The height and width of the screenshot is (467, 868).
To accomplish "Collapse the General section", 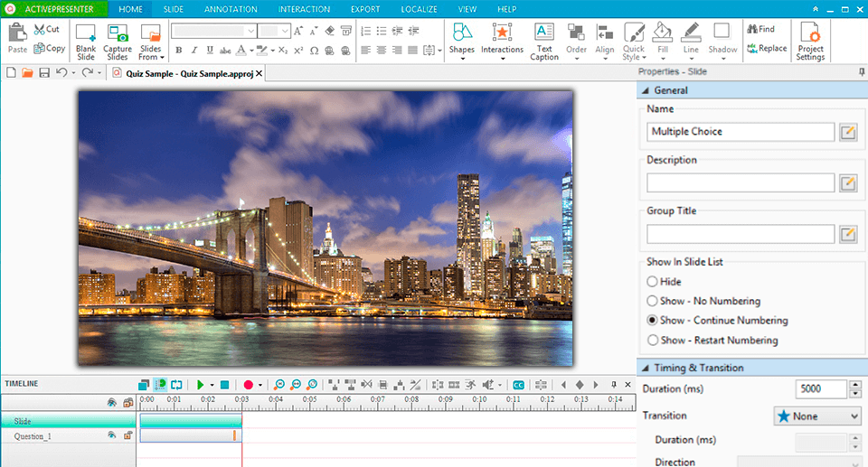I will [645, 90].
